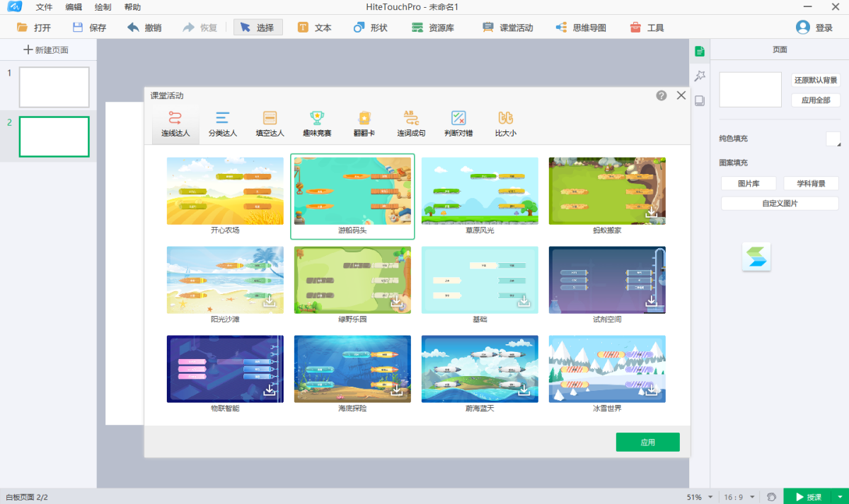Expand the 51% zoom dropdown
849x504 pixels.
pyautogui.click(x=710, y=497)
